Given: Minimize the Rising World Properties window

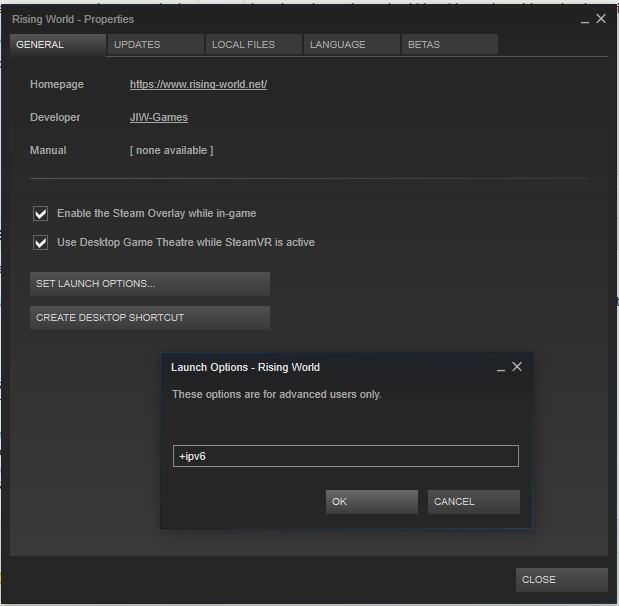Looking at the screenshot, I should tap(585, 19).
